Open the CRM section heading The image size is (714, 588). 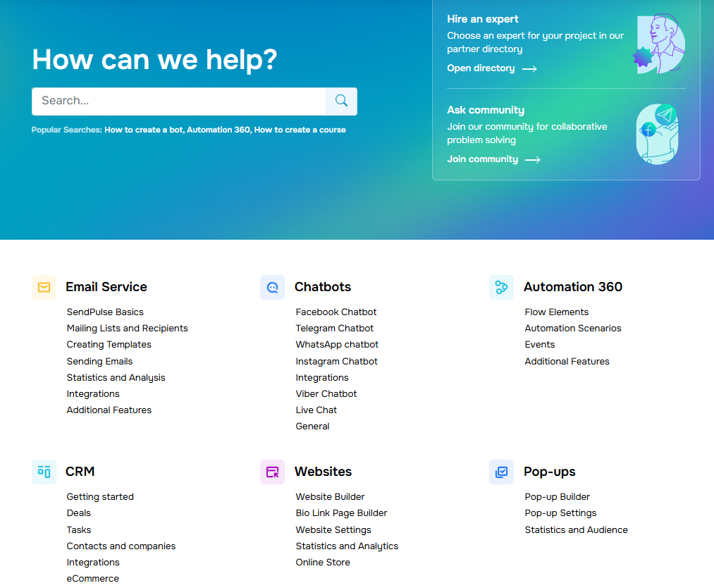click(80, 472)
